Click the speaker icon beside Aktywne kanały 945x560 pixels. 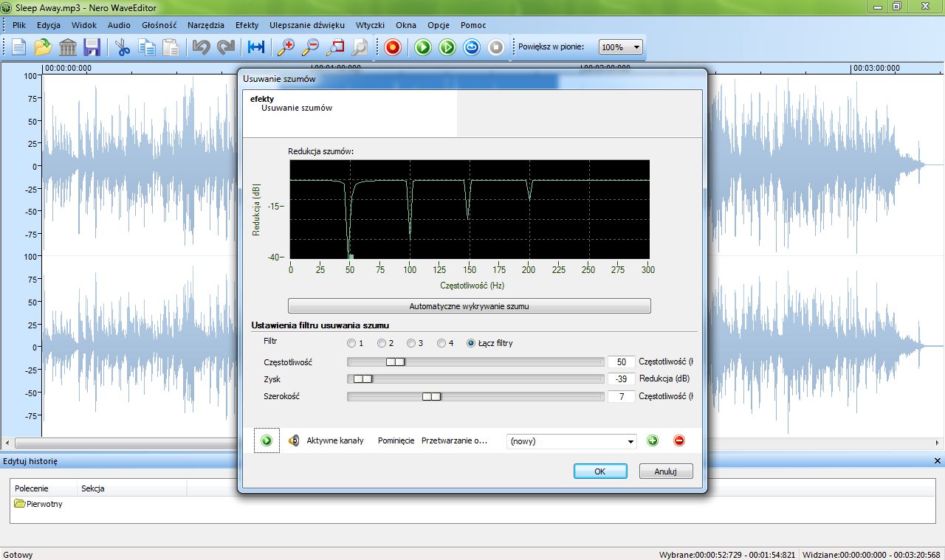294,440
